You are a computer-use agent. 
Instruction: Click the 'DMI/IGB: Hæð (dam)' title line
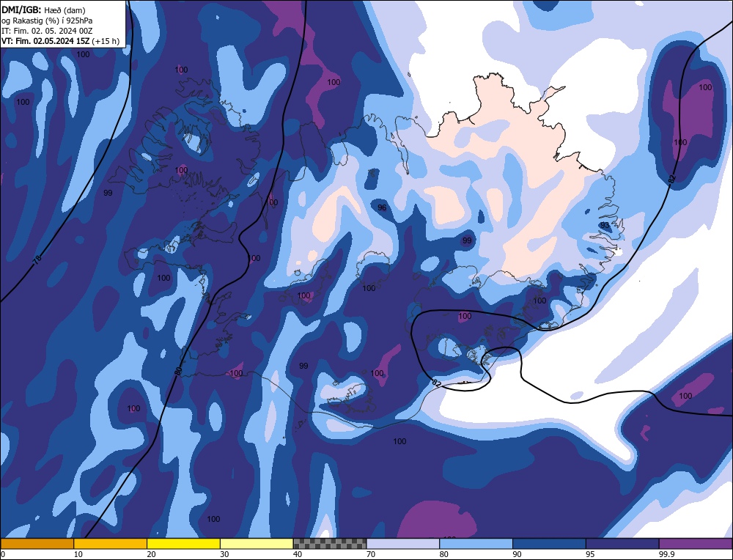[x=43, y=10]
